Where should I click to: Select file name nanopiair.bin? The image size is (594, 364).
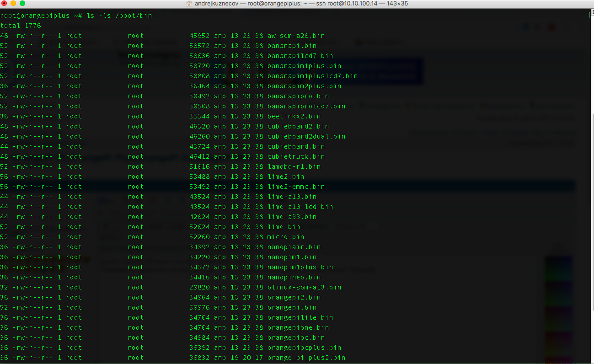[x=294, y=247]
